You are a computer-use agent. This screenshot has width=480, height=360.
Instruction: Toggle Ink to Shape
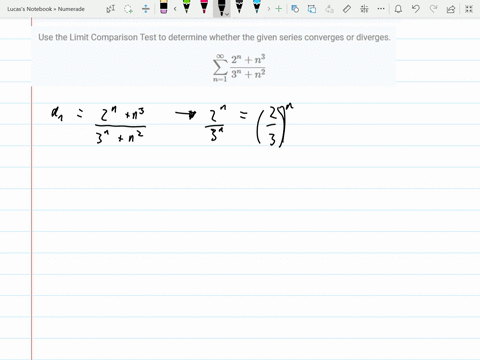point(312,9)
